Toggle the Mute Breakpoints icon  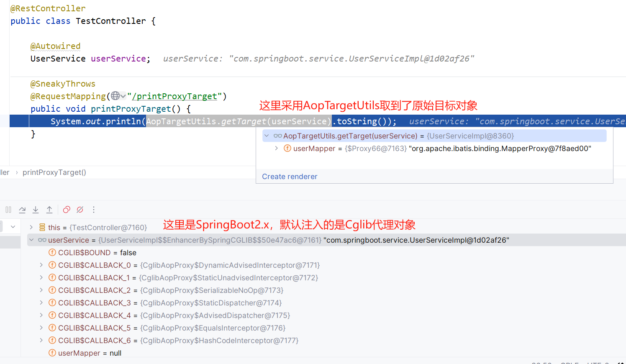(x=80, y=210)
